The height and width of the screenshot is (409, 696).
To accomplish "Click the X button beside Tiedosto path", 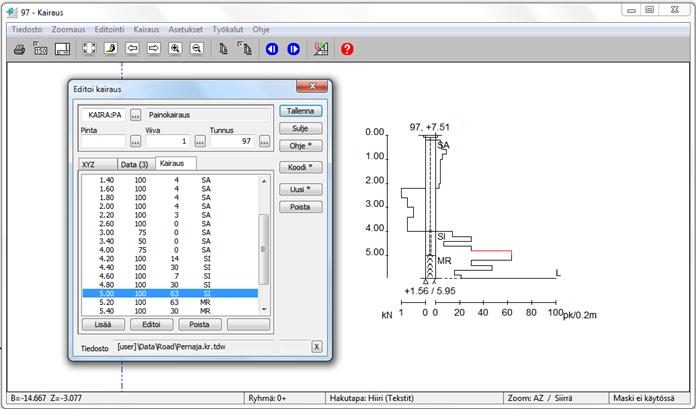I will [x=316, y=346].
